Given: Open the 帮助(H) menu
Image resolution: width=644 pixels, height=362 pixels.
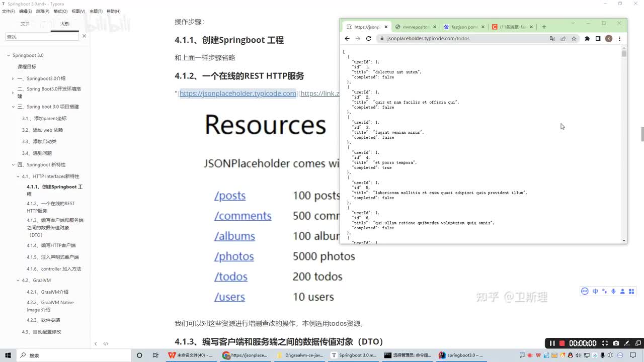Looking at the screenshot, I should [x=114, y=11].
